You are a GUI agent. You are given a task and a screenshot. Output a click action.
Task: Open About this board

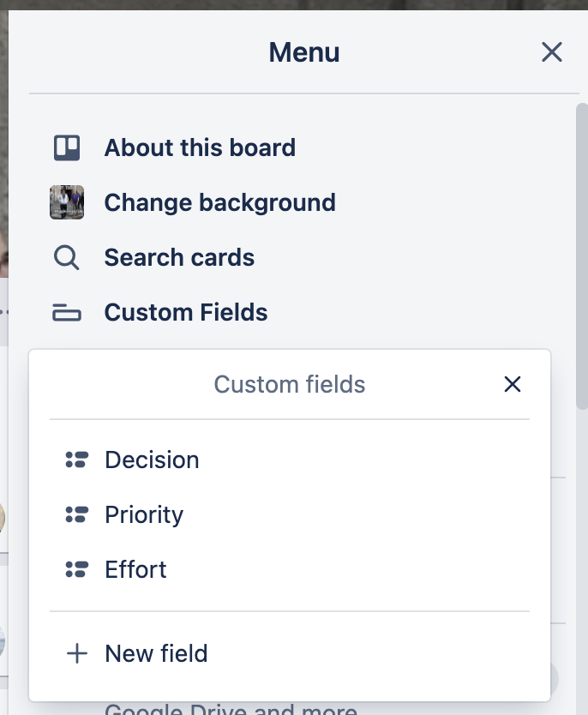tap(200, 147)
